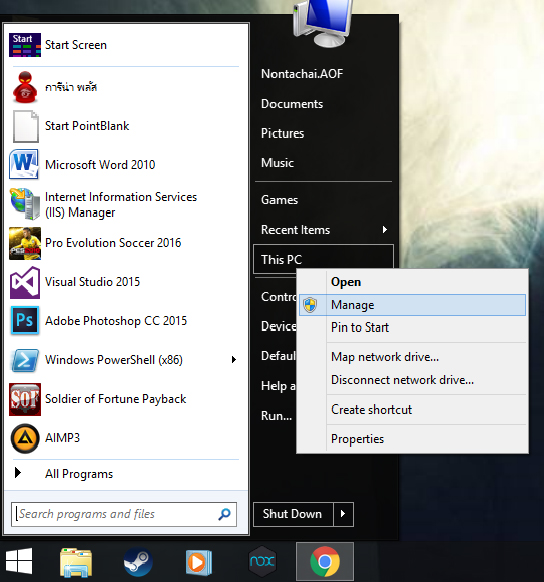
Task: Click the search magnifier icon
Action: 225,514
